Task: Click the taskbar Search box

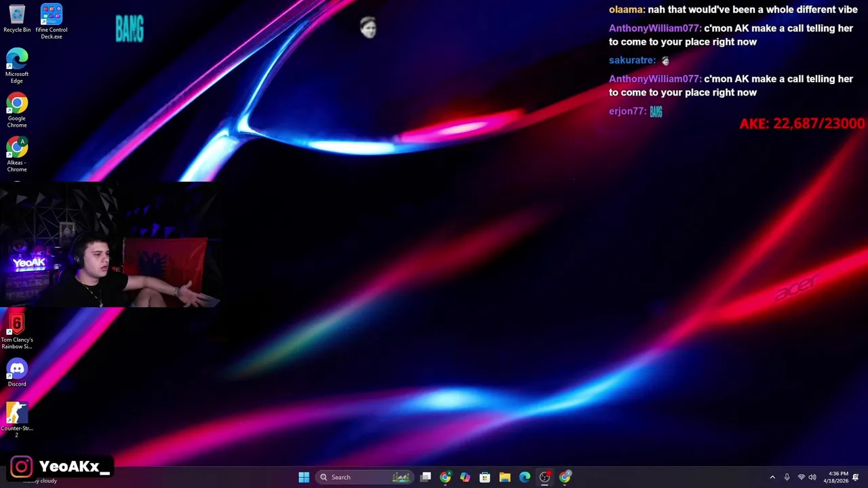Action: tap(364, 477)
